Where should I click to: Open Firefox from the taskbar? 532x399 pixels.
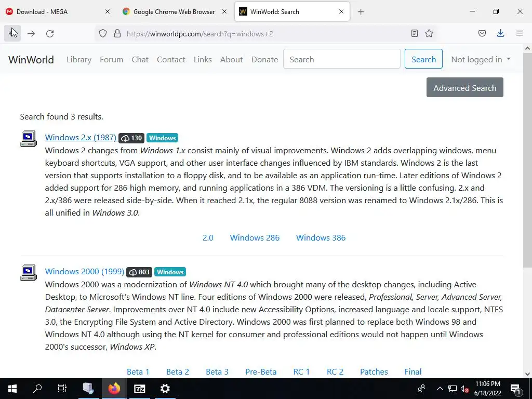[114, 389]
